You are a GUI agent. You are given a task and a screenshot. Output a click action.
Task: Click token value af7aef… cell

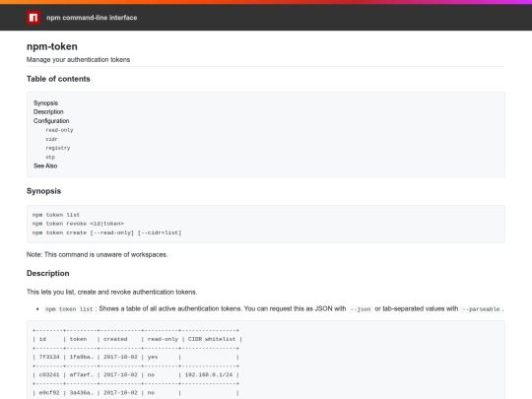(x=82, y=375)
